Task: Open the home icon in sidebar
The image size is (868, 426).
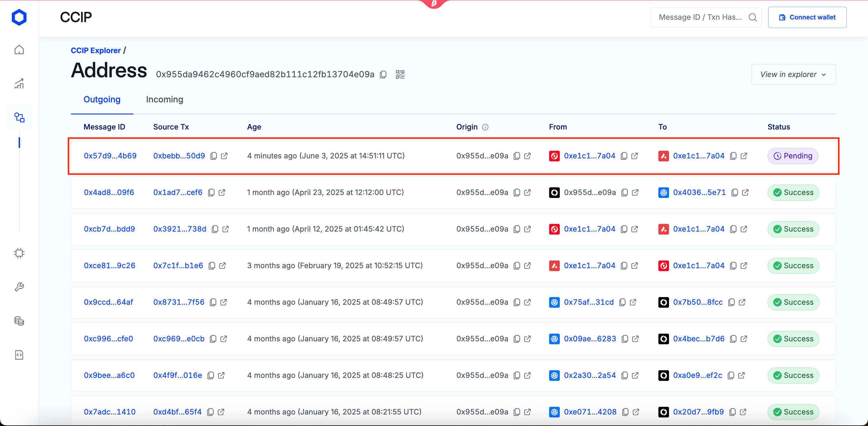Action: pos(19,50)
